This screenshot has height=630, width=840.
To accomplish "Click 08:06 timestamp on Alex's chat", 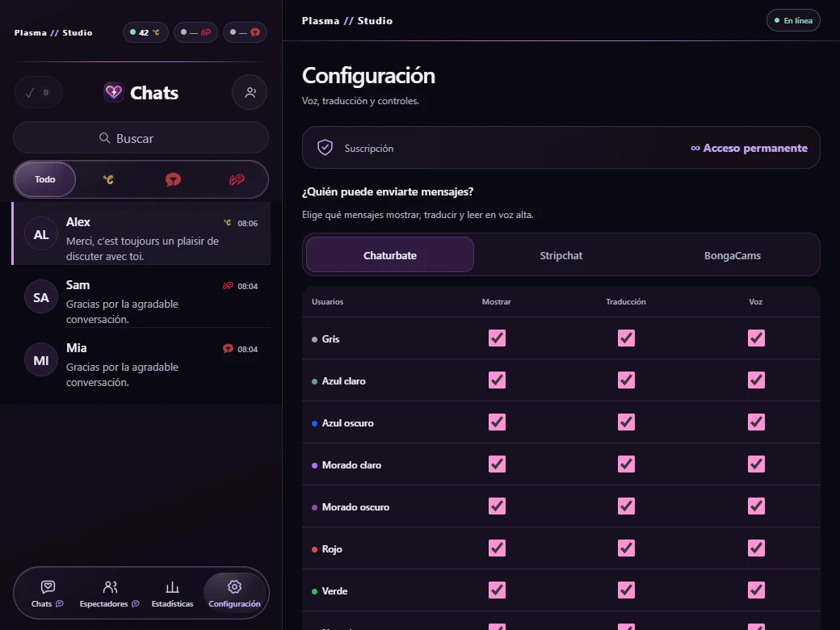I will point(247,223).
